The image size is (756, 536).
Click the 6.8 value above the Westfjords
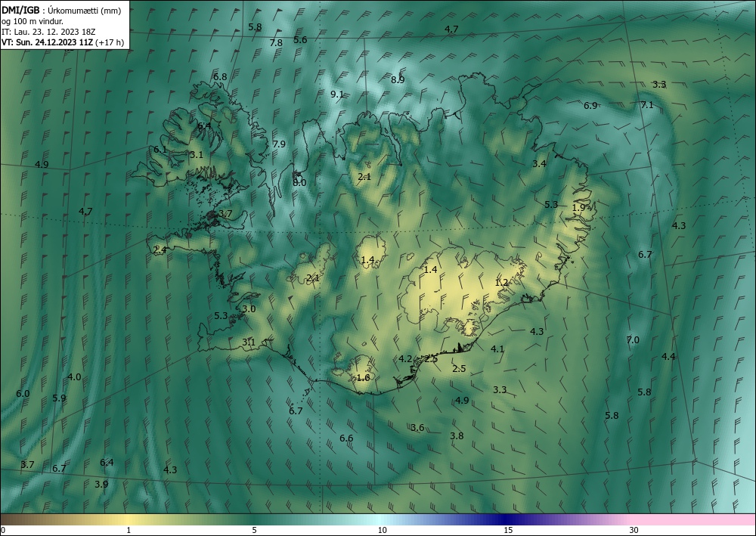click(220, 77)
